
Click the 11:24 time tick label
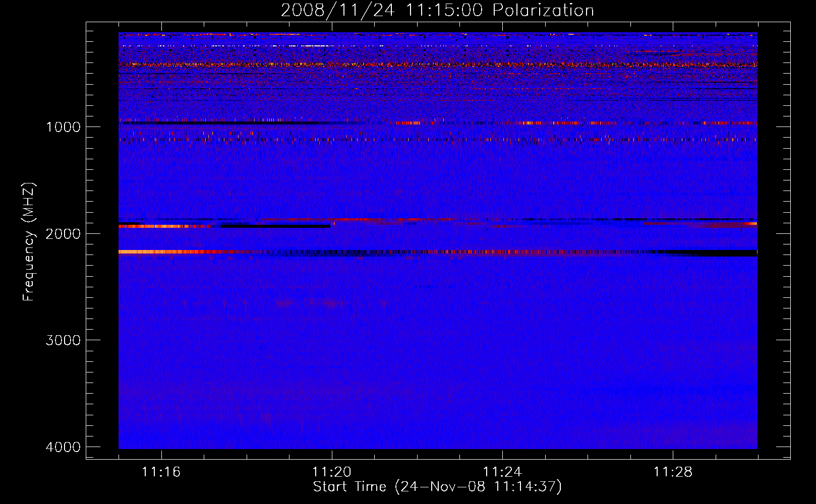click(502, 472)
